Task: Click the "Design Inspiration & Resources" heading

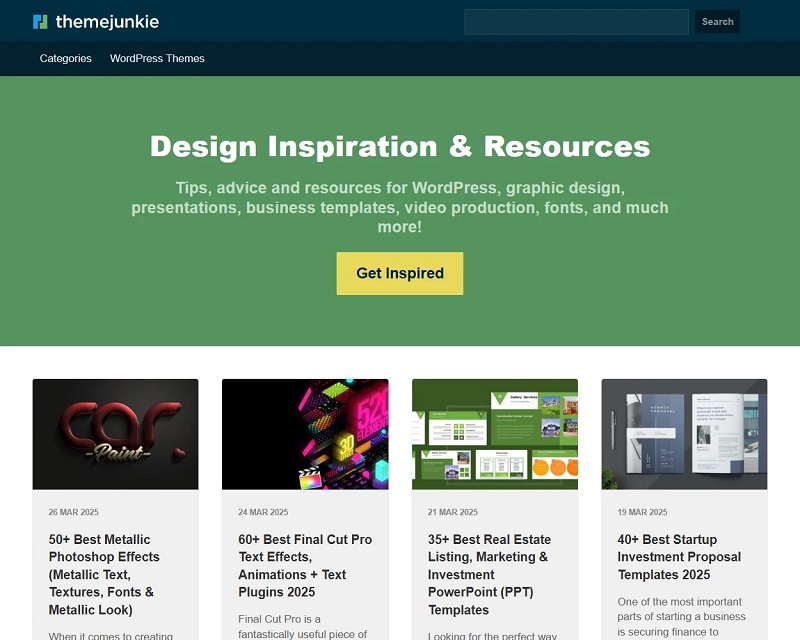Action: pos(400,146)
